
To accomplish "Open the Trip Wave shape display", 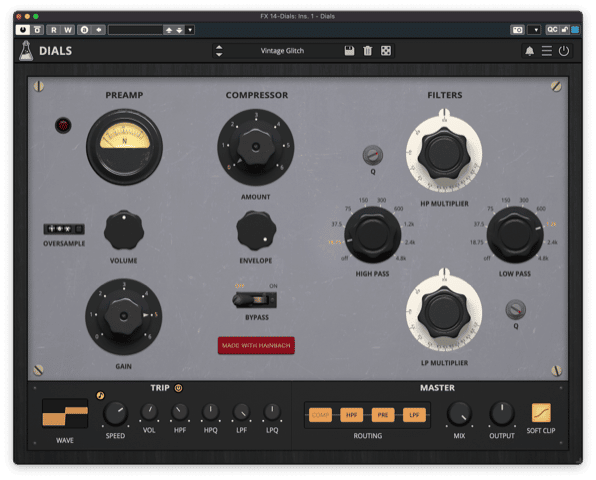I will (65, 413).
